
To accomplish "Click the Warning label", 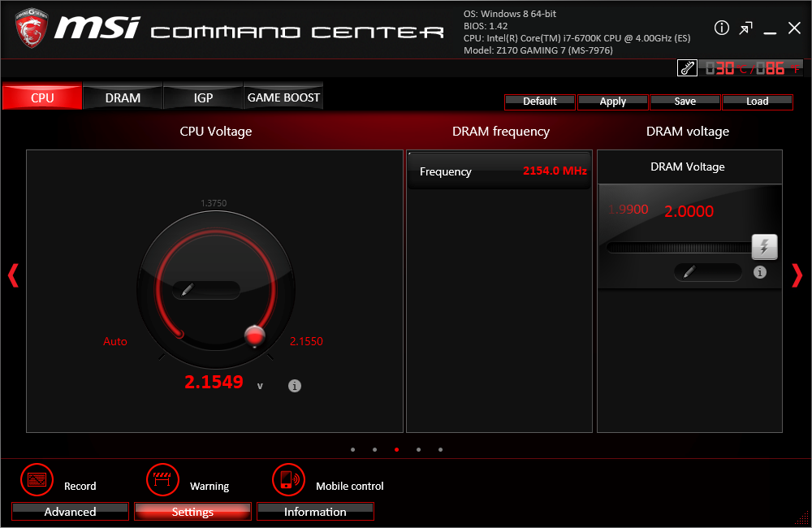I will coord(209,486).
